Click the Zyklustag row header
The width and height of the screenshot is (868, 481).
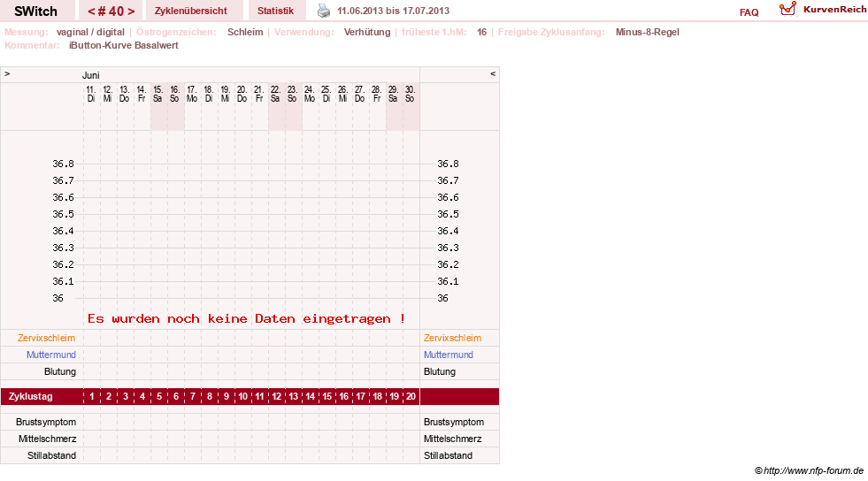pos(30,396)
